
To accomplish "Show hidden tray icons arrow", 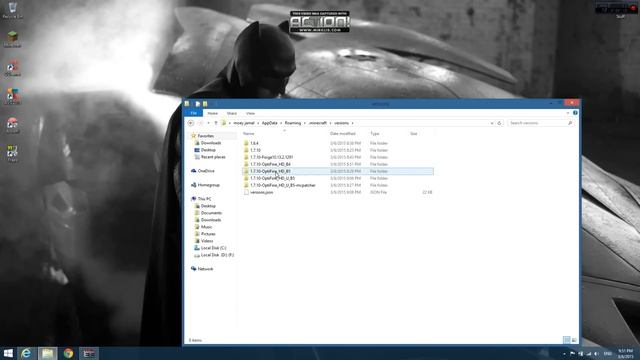I will tap(564, 354).
